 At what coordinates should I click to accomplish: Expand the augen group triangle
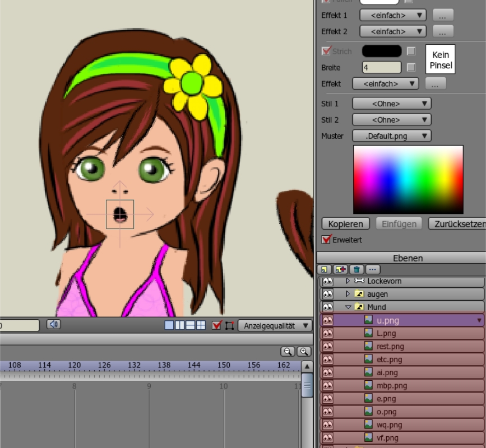(348, 294)
